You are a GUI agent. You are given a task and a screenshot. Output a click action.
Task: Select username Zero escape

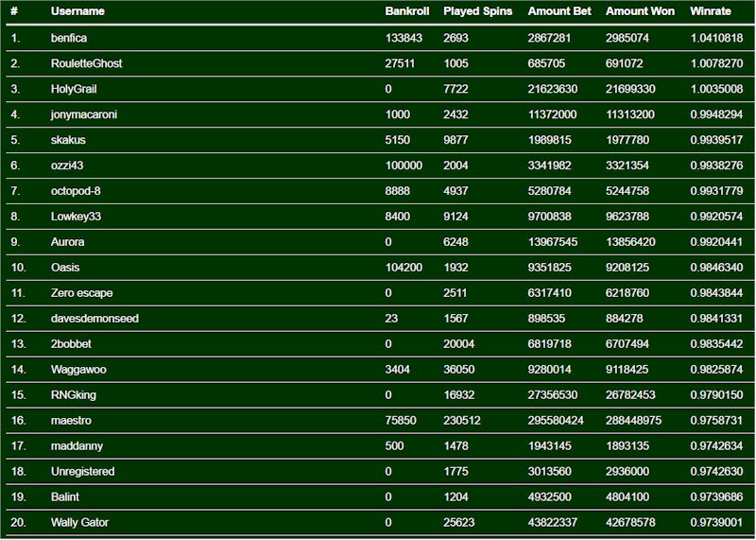[x=81, y=293]
